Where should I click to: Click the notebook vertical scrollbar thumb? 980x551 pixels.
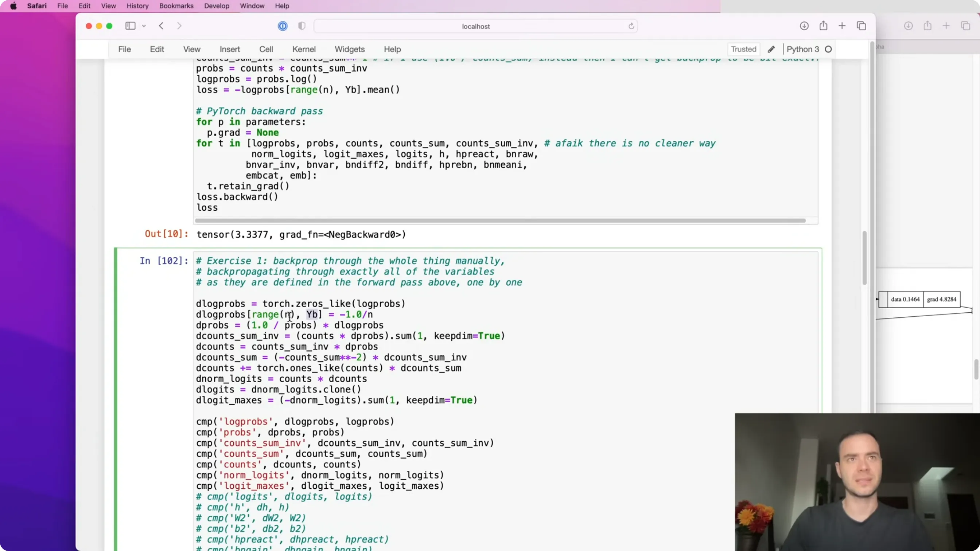[x=864, y=258]
